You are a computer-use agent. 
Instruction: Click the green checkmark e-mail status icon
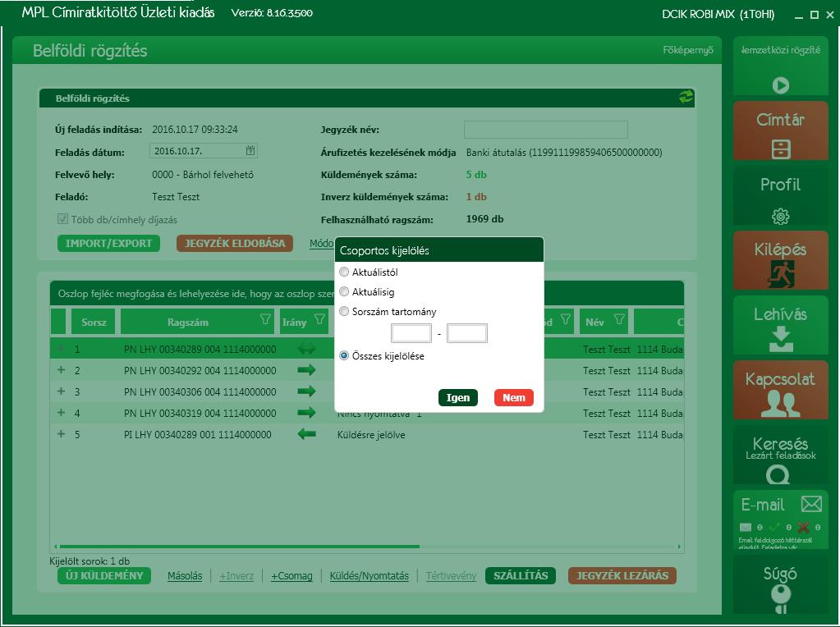click(774, 528)
